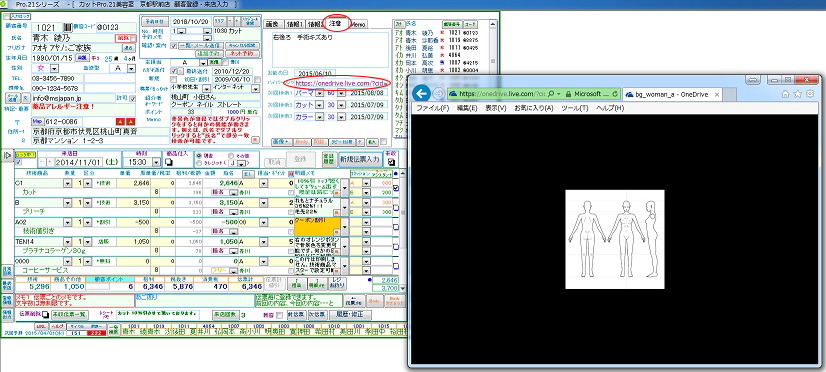Click the 新規伝票入力 button

point(360,160)
